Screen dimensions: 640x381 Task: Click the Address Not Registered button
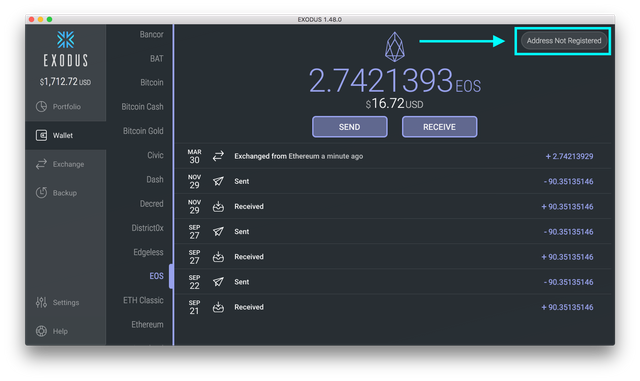(564, 41)
